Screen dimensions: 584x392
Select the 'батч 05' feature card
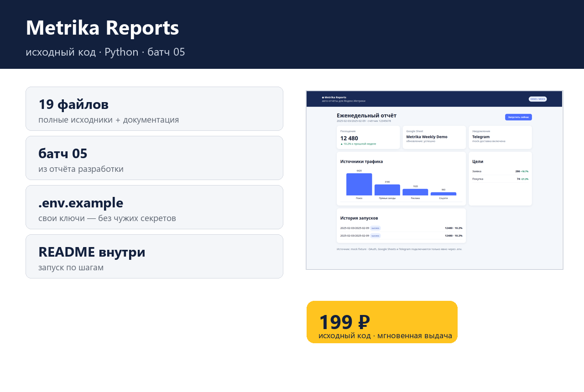154,158
